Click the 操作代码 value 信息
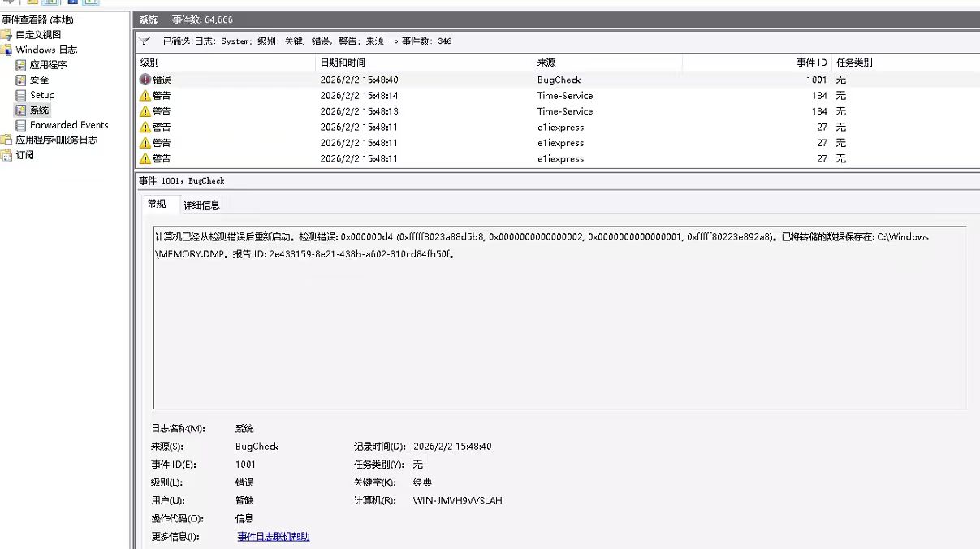The height and width of the screenshot is (549, 980). pos(244,518)
